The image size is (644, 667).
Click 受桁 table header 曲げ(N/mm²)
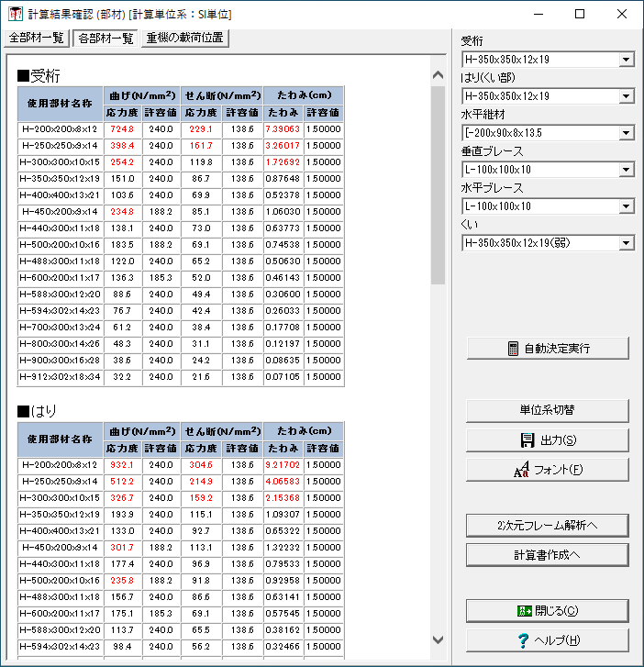point(142,95)
